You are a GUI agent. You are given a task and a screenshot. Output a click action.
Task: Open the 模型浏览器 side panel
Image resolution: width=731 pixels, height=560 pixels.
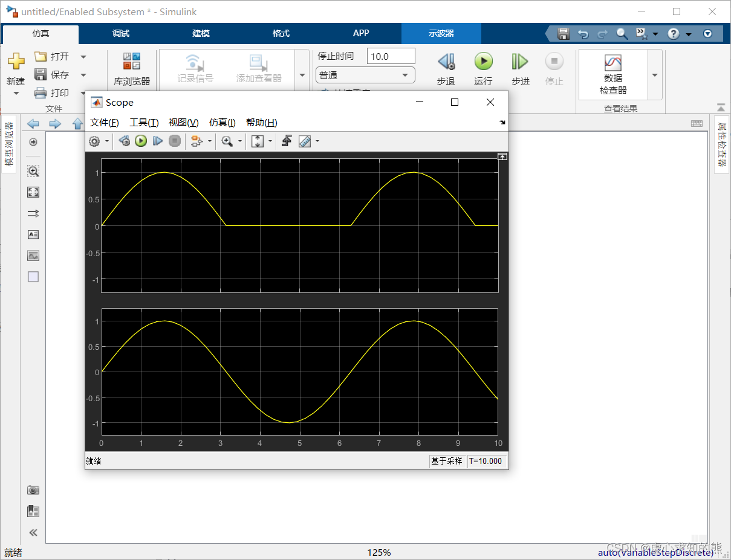tap(8, 144)
